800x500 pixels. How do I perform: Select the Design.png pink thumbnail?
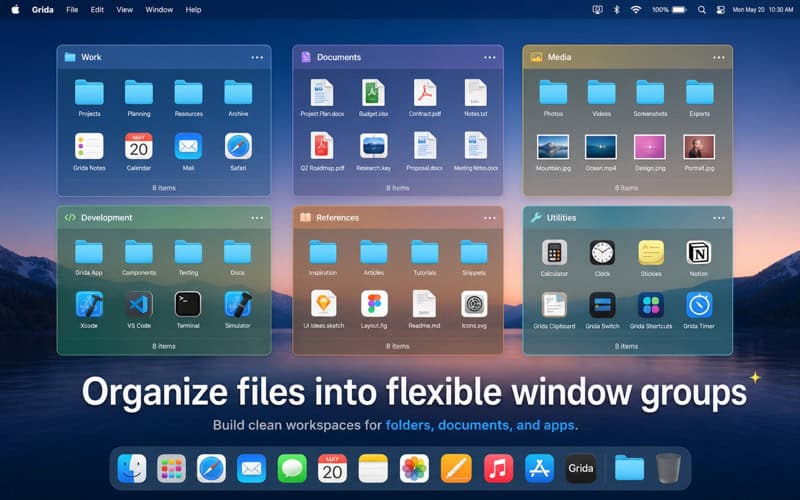(650, 147)
